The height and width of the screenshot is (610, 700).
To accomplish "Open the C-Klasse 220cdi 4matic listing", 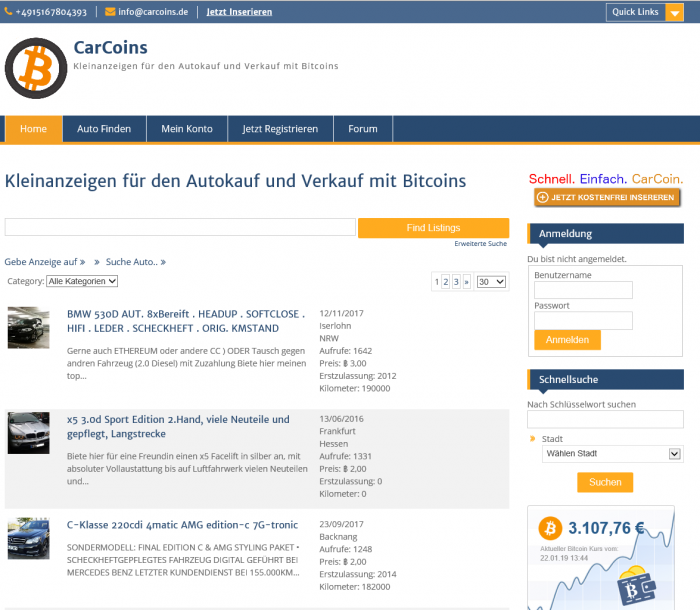I will (x=182, y=525).
